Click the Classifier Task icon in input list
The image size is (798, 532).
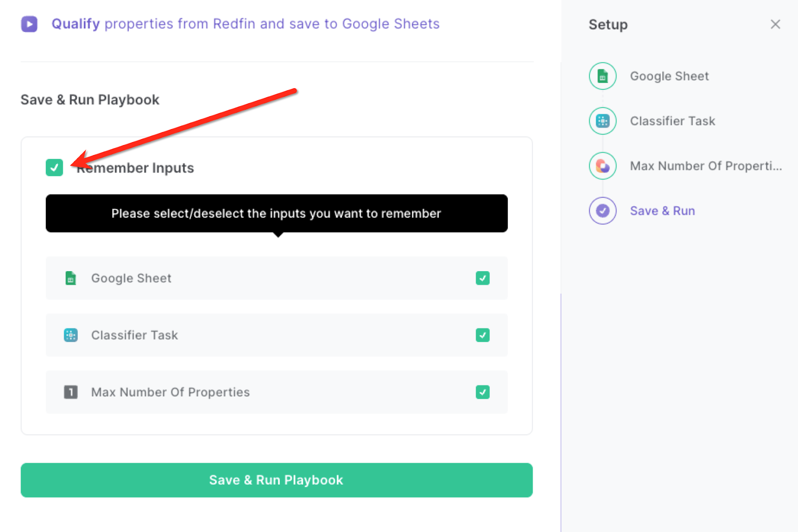pos(71,335)
